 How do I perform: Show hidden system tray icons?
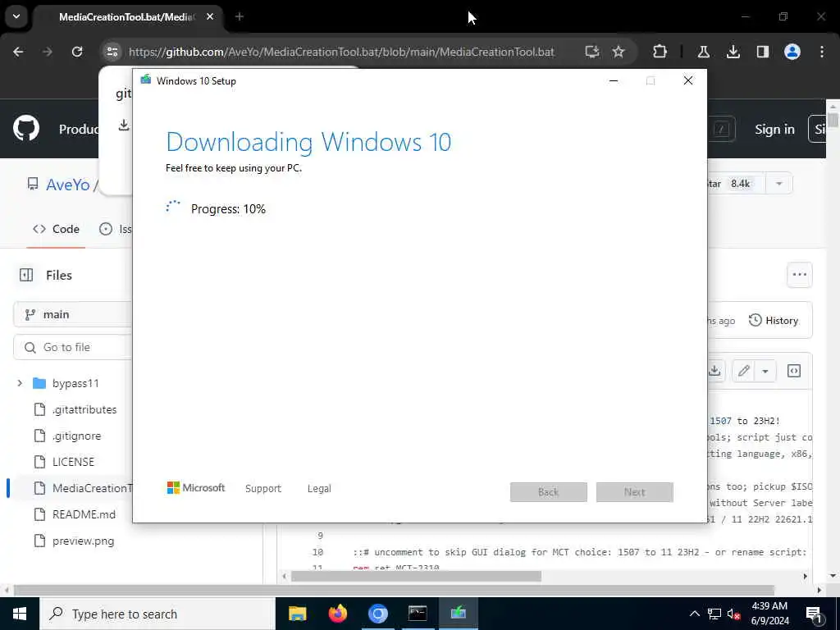[x=694, y=614]
